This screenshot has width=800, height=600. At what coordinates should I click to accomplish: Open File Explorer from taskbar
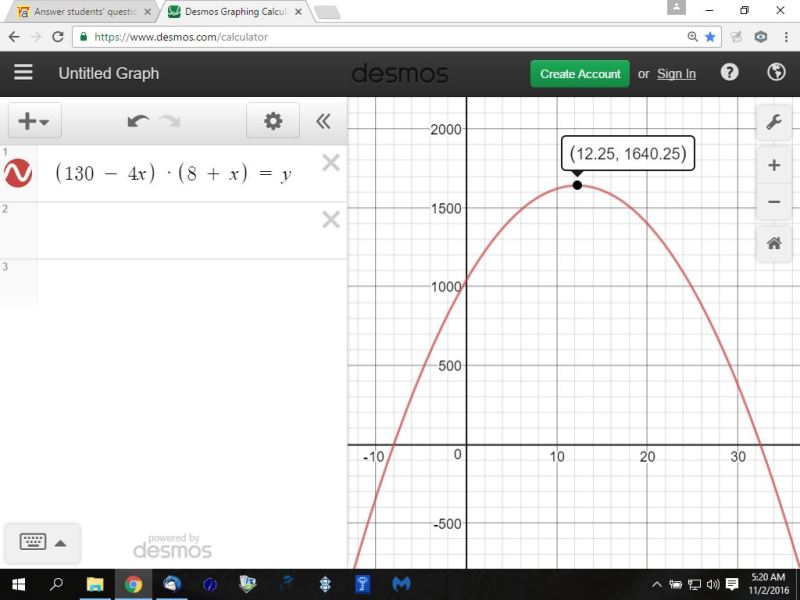tap(95, 584)
